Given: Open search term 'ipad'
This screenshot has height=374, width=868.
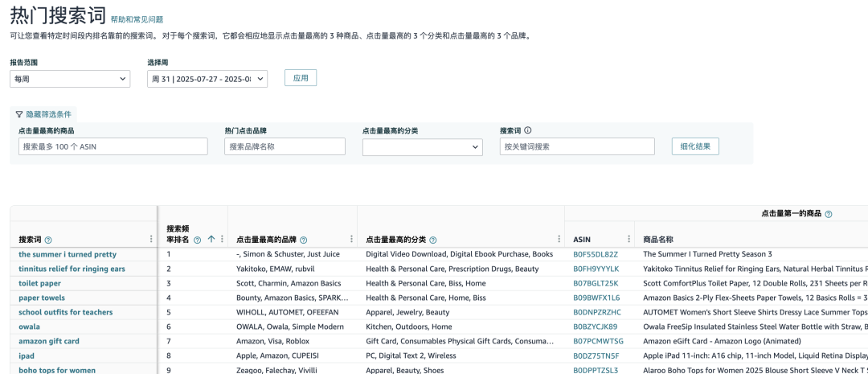Looking at the screenshot, I should (x=27, y=356).
